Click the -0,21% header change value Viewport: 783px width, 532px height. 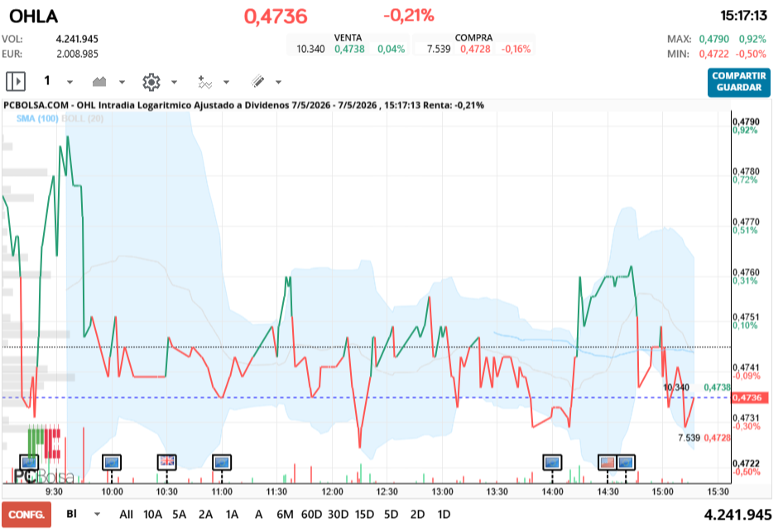[x=409, y=16]
